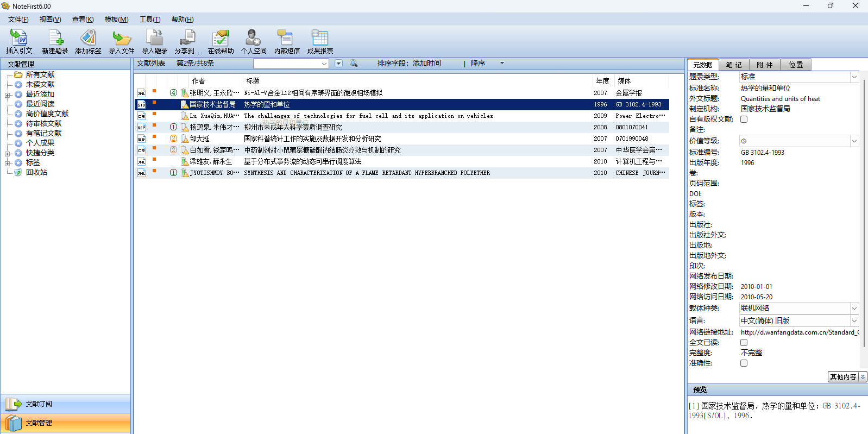Open the 载体种类 dropdown
Screen dimensions: 868x434
[x=854, y=308]
